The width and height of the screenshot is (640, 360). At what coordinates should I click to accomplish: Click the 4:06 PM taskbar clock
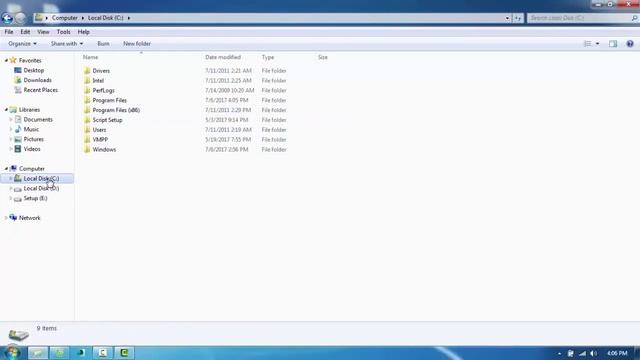[x=617, y=353]
